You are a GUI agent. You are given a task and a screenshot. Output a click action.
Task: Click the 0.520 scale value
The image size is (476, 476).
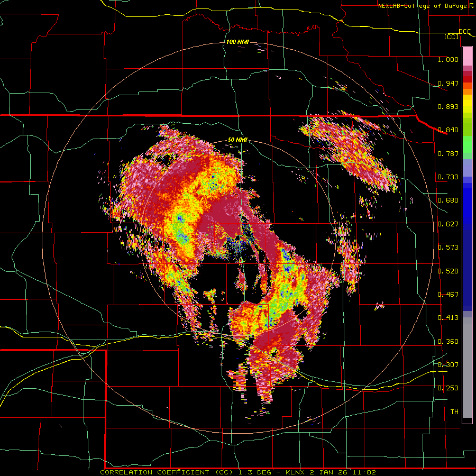coord(448,271)
